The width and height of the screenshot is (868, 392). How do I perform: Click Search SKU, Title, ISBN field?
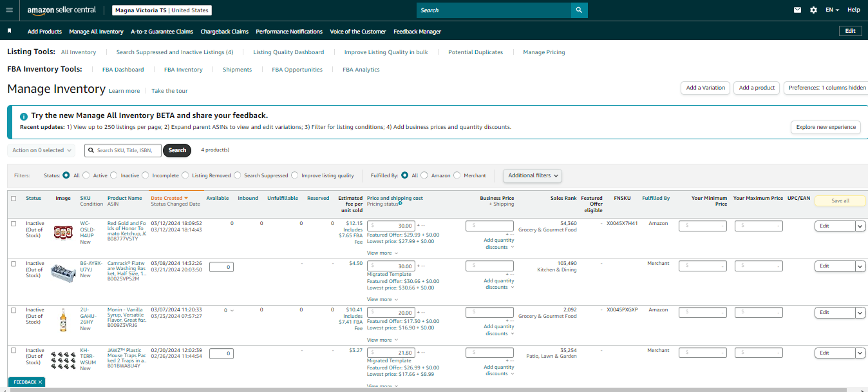[123, 150]
